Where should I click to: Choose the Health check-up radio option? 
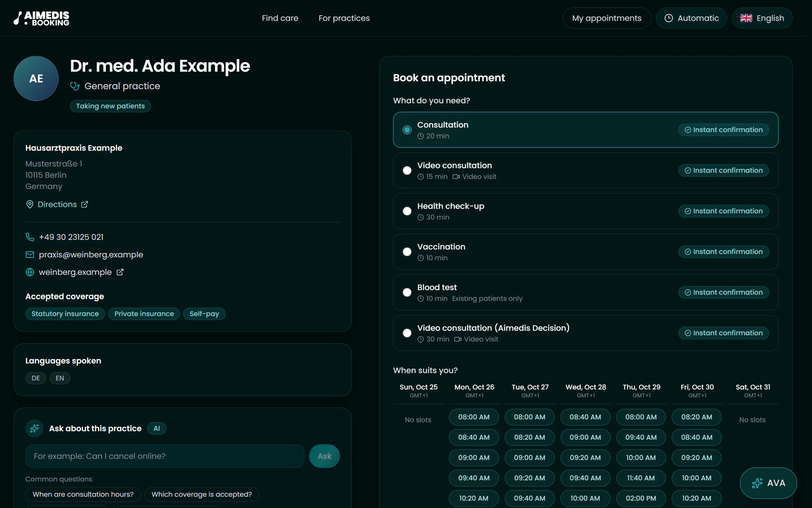(x=407, y=211)
